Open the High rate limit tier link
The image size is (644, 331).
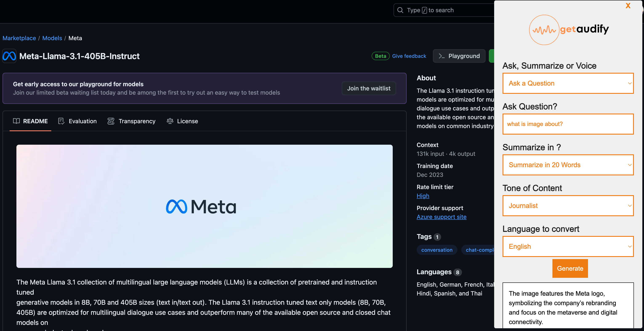coord(423,196)
